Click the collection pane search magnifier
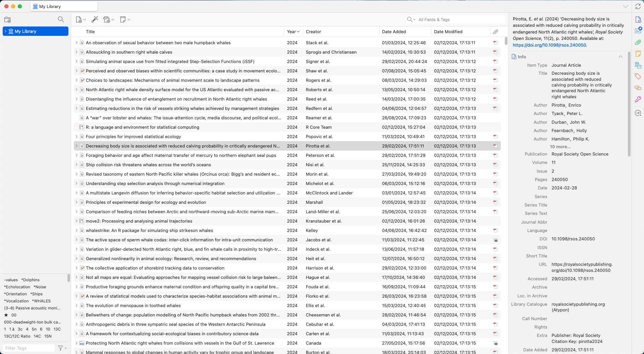Viewport: 644px width, 354px height. click(61, 19)
